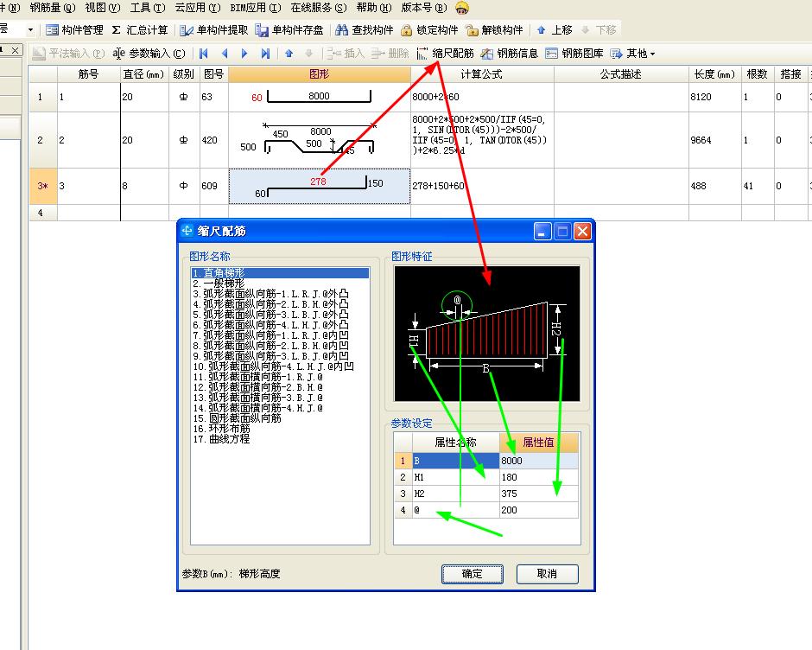This screenshot has width=812, height=650.
Task: Select 15.圆形截面纵向筋 in list
Action: (280, 418)
